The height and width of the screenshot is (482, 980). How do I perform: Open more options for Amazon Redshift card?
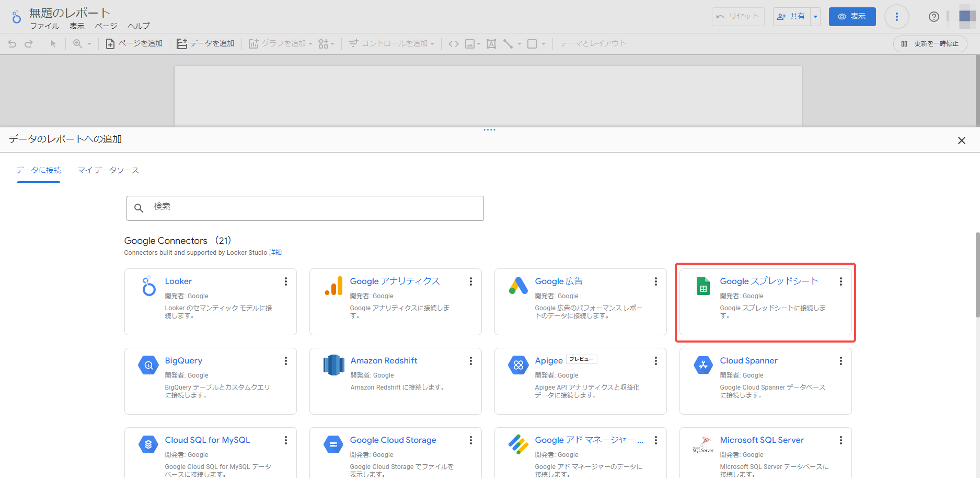(471, 361)
